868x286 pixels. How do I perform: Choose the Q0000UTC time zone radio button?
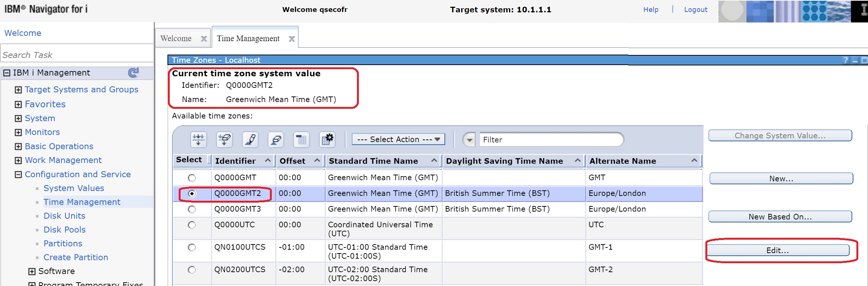click(192, 225)
